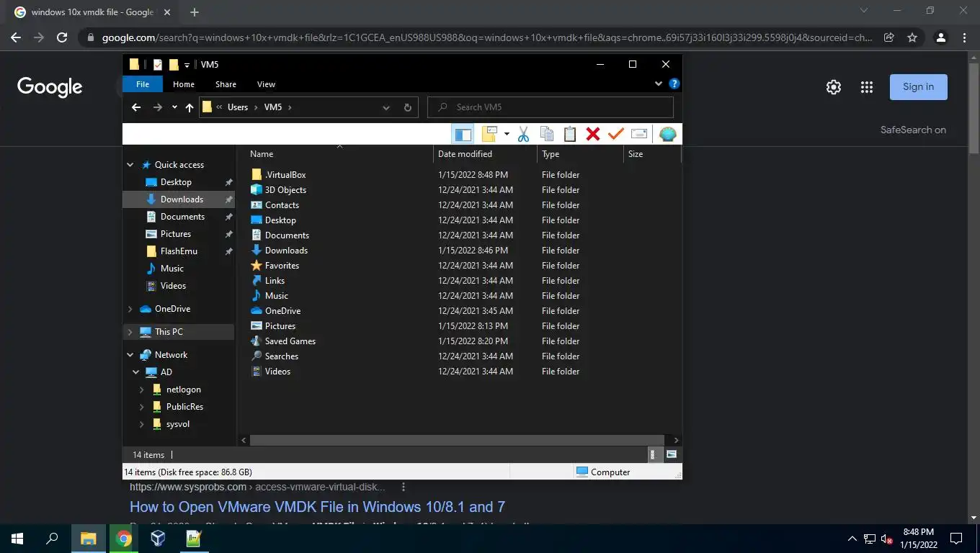Click the E-mail envelope toolbar icon
The image size is (980, 553).
click(639, 134)
